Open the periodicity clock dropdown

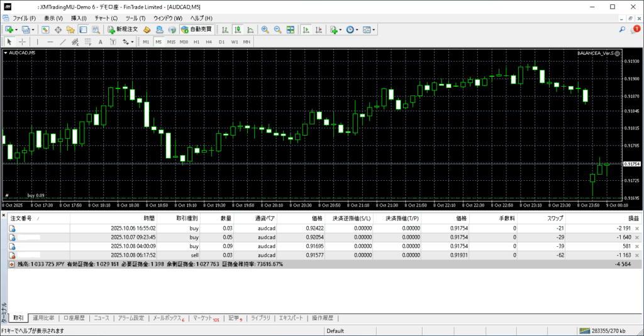pos(358,30)
